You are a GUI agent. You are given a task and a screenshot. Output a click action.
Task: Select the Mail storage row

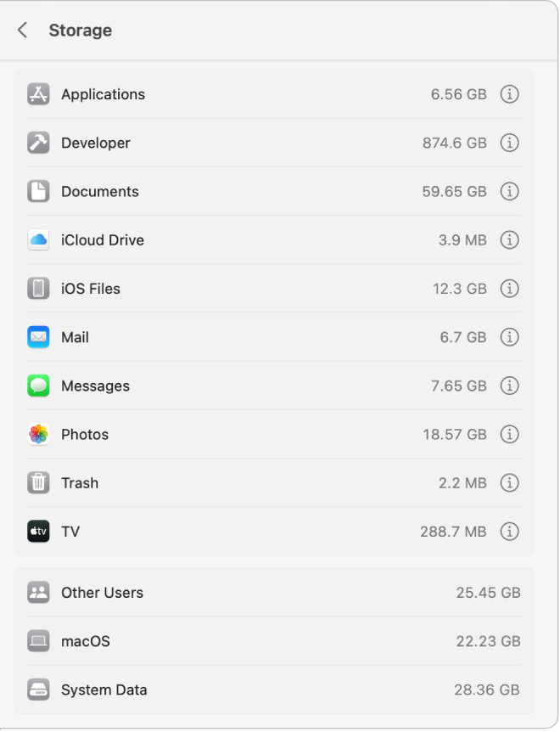255,336
